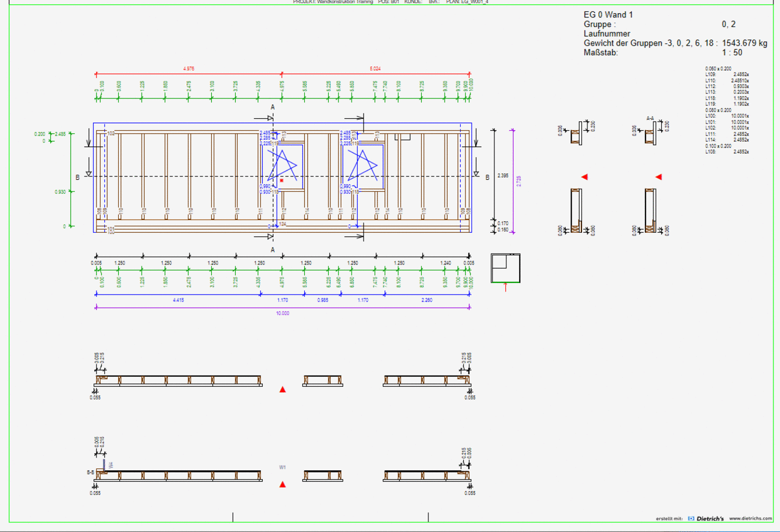Screen dimensions: 780x532
Task: Click the red 5.024 dimension label
Action: click(376, 69)
